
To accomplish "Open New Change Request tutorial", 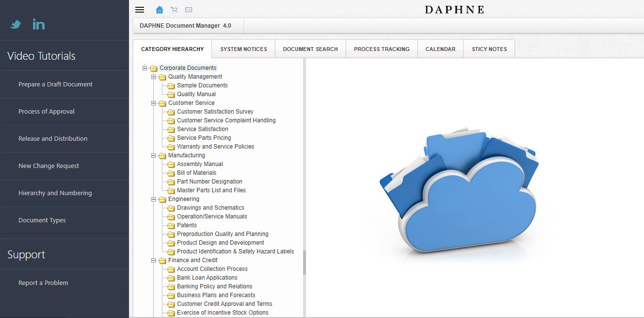I will [48, 166].
